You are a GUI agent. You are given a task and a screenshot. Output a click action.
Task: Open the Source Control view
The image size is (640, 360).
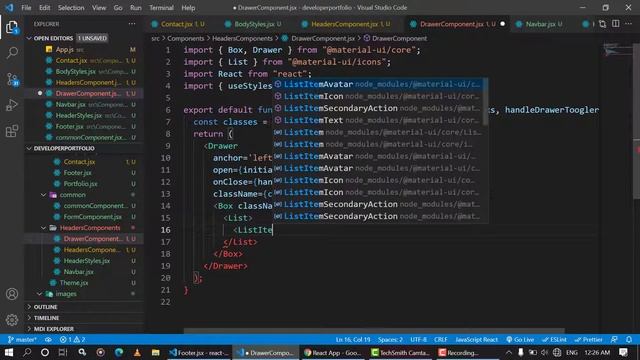click(12, 79)
